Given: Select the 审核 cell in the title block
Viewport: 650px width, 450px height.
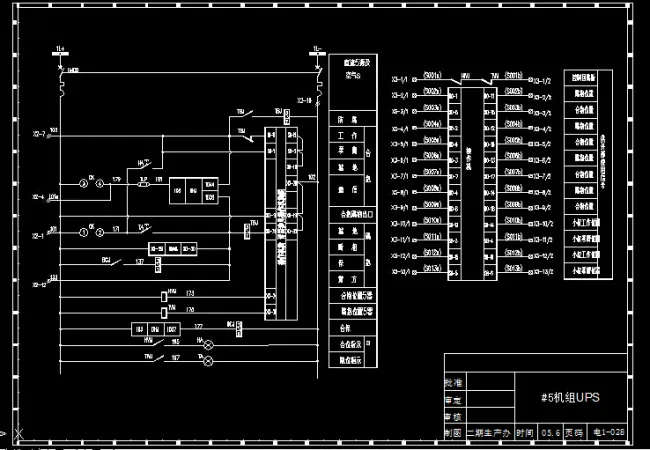Looking at the screenshot, I should (x=453, y=416).
